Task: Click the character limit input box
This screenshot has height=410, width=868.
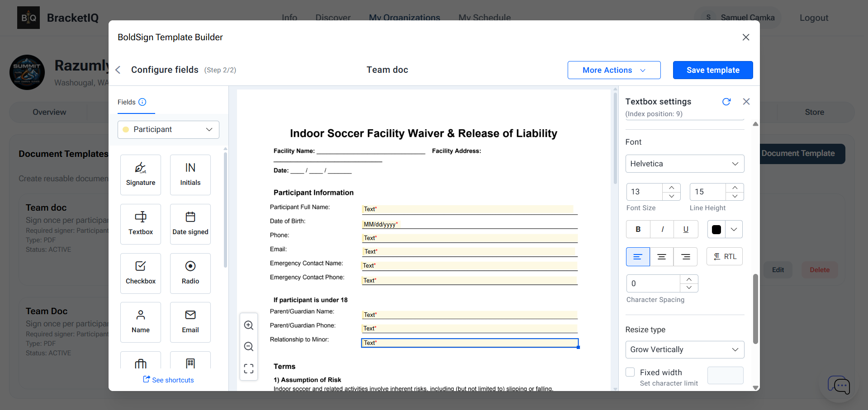Action: click(x=725, y=375)
